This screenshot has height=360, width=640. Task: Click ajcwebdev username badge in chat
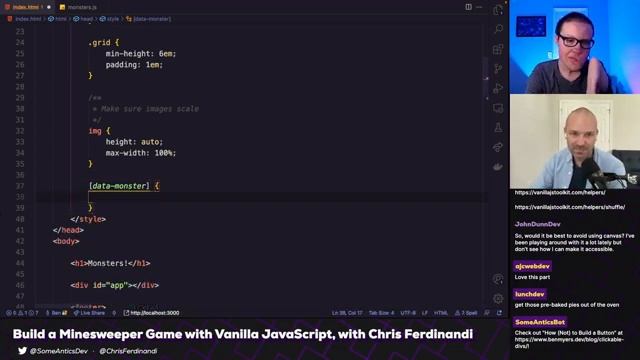click(532, 266)
